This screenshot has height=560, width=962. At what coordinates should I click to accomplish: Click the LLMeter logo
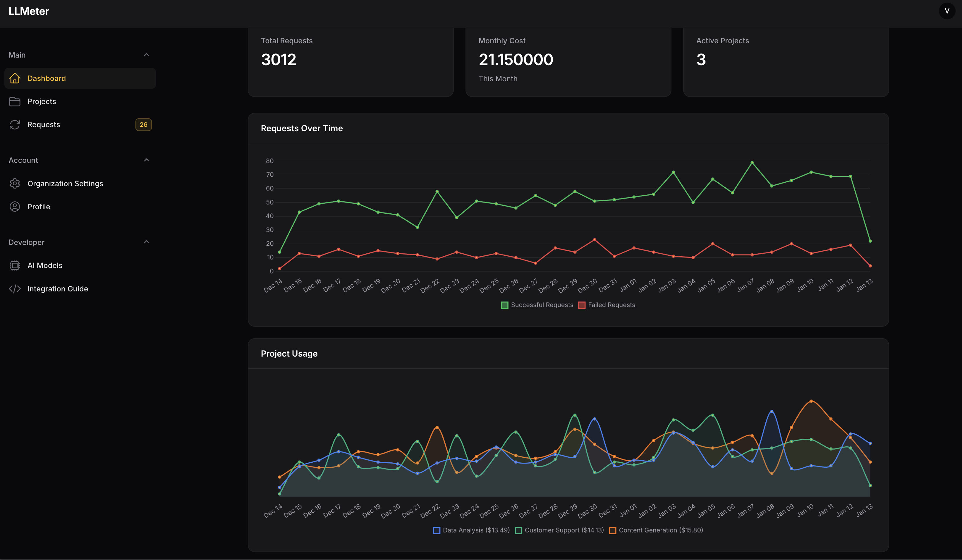click(x=29, y=11)
